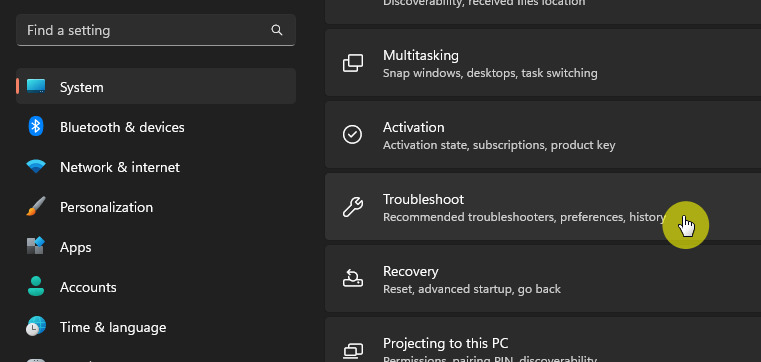This screenshot has width=761, height=362.
Task: Click 'Reset, advanced startup, go back' text
Action: (472, 289)
